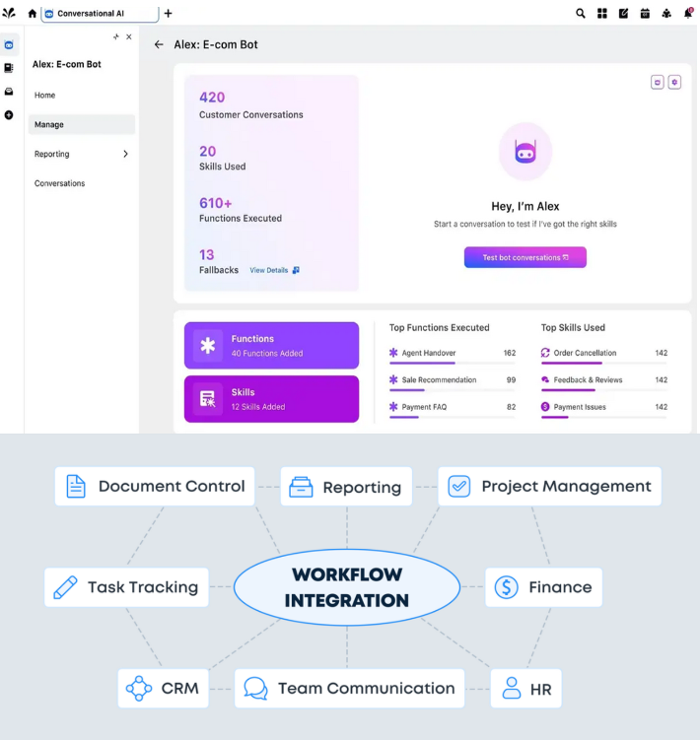Click the notifications bell icon
Viewport: 700px width, 740px height.
[x=688, y=13]
